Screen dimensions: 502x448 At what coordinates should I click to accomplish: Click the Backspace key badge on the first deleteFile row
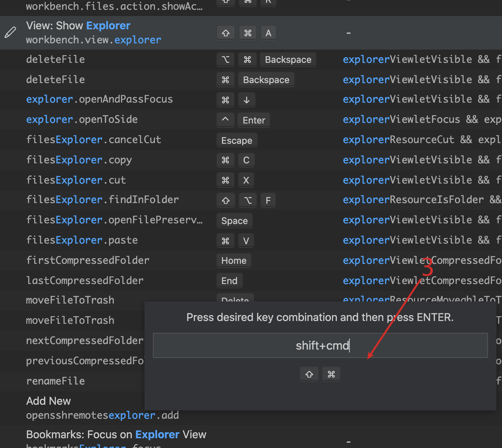click(288, 59)
